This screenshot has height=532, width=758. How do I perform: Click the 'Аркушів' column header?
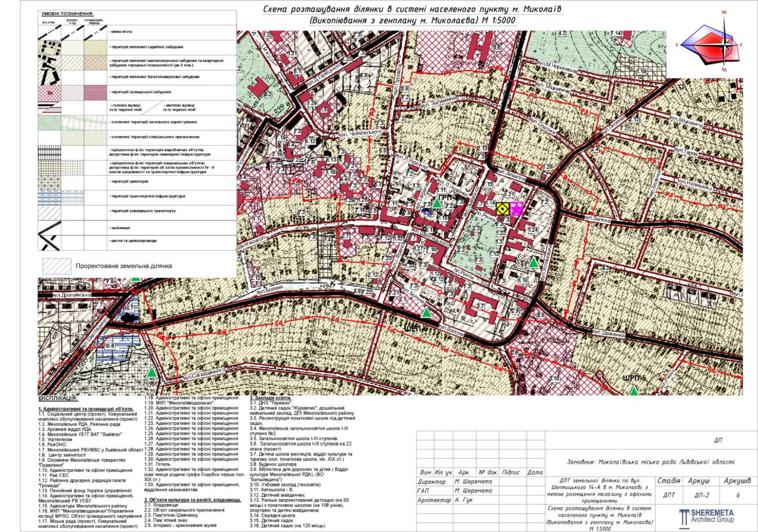coord(737,481)
